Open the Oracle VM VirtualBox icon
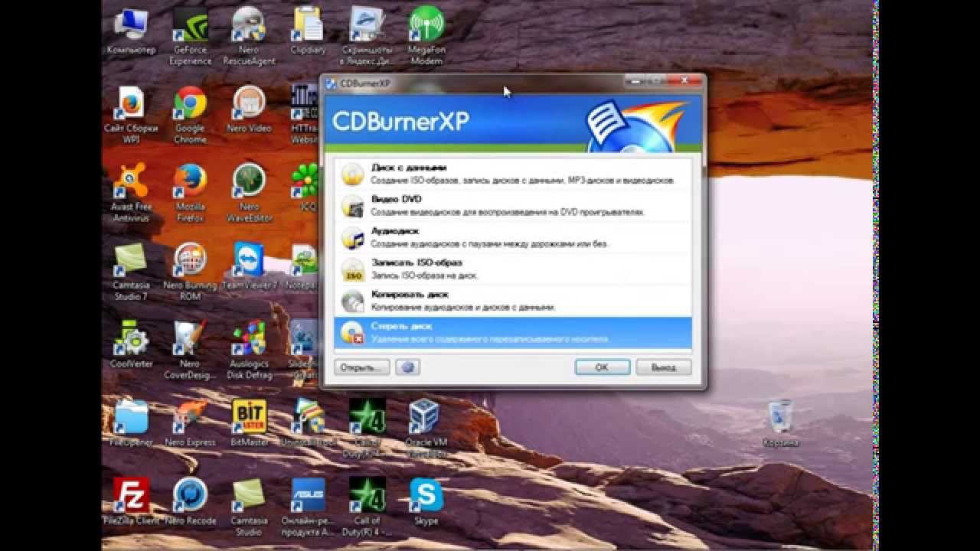980x551 pixels. pos(426,427)
